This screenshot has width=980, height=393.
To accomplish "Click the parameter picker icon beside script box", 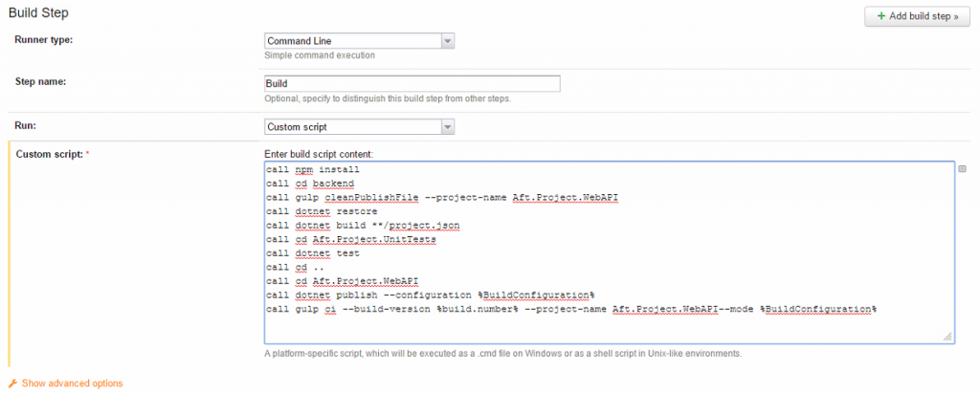I will [963, 167].
